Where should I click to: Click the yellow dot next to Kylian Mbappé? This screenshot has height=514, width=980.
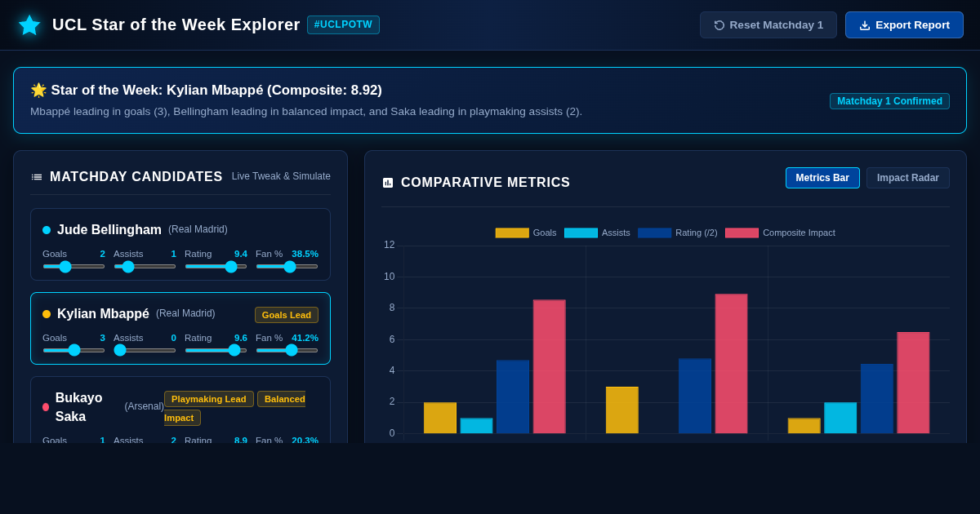click(47, 314)
